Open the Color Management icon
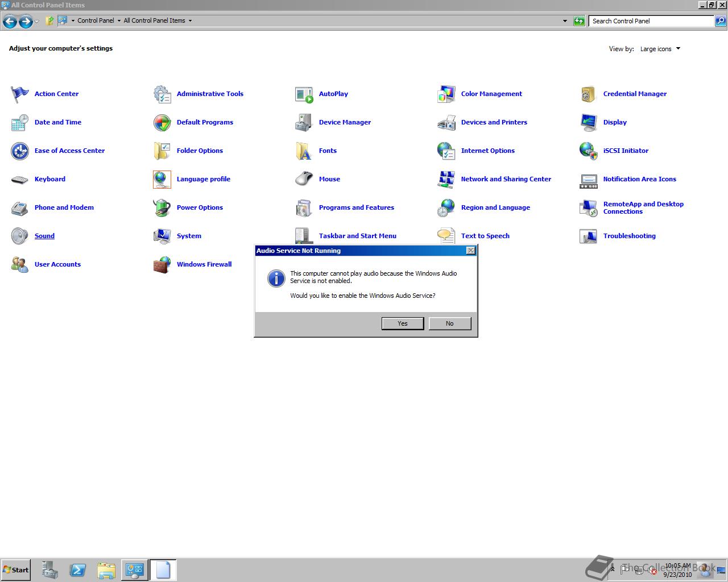Viewport: 728px width, 582px height. (x=446, y=94)
